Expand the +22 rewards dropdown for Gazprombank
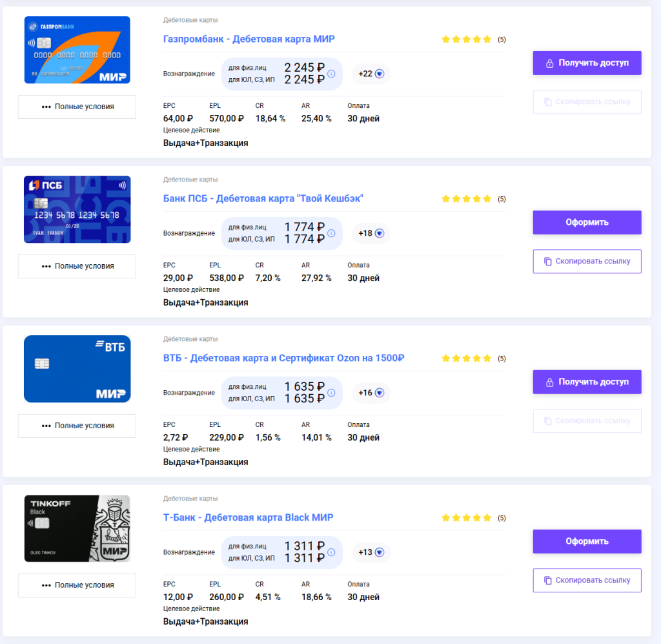Viewport: 661px width, 644px height. (x=372, y=74)
